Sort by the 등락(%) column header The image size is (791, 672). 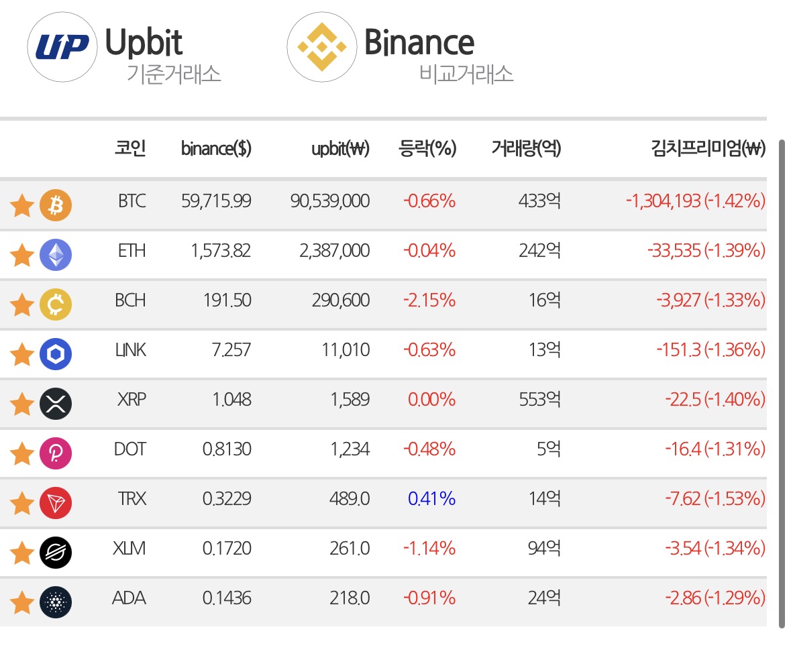(x=427, y=148)
